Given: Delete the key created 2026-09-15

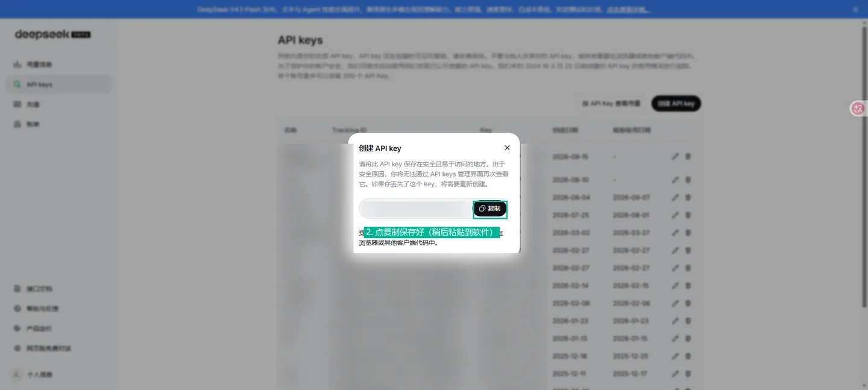Looking at the screenshot, I should (688, 157).
